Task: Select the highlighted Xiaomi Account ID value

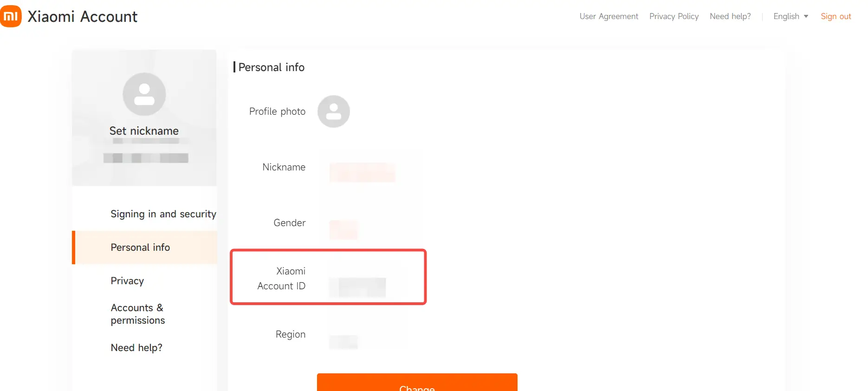Action: click(x=356, y=287)
